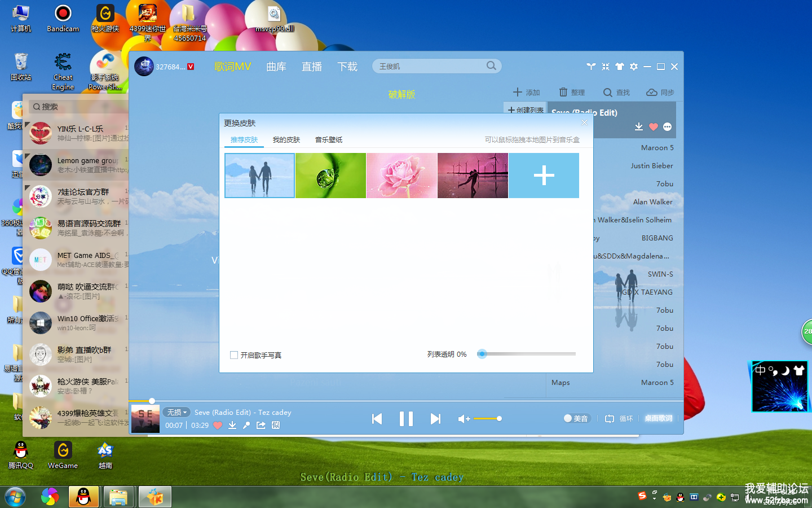Toggle the 美音 sound effect switch

click(x=576, y=418)
